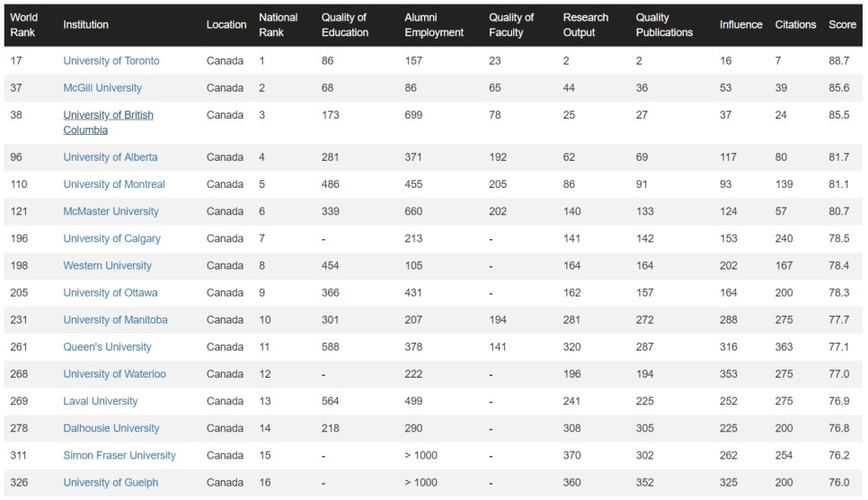Open the Queen's University link
Image resolution: width=868 pixels, height=500 pixels.
click(108, 347)
